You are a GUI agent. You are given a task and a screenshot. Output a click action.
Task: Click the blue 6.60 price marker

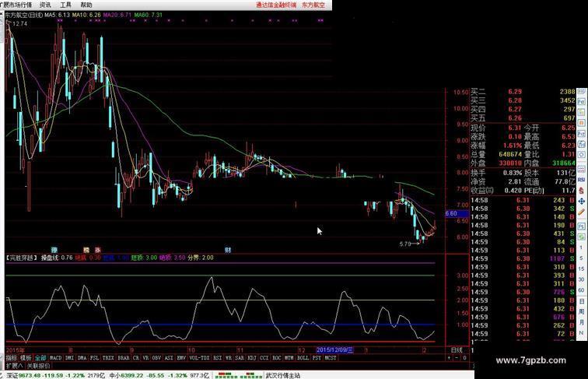[457, 213]
